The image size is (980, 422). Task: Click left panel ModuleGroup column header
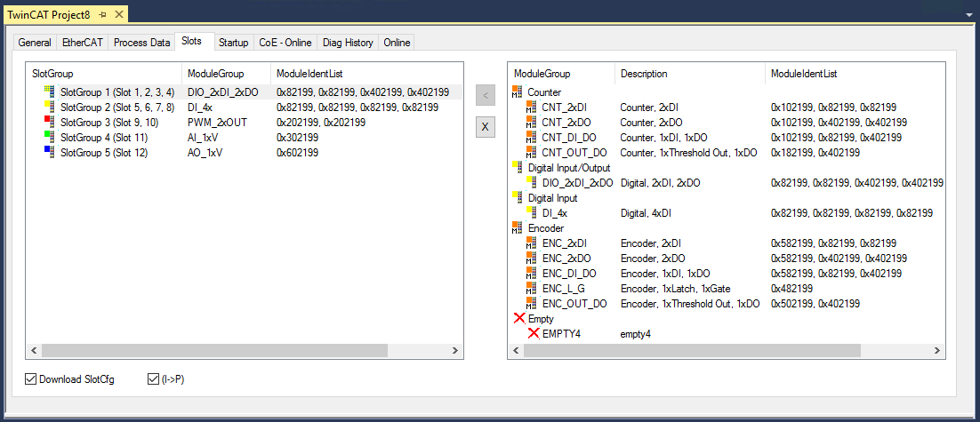226,73
